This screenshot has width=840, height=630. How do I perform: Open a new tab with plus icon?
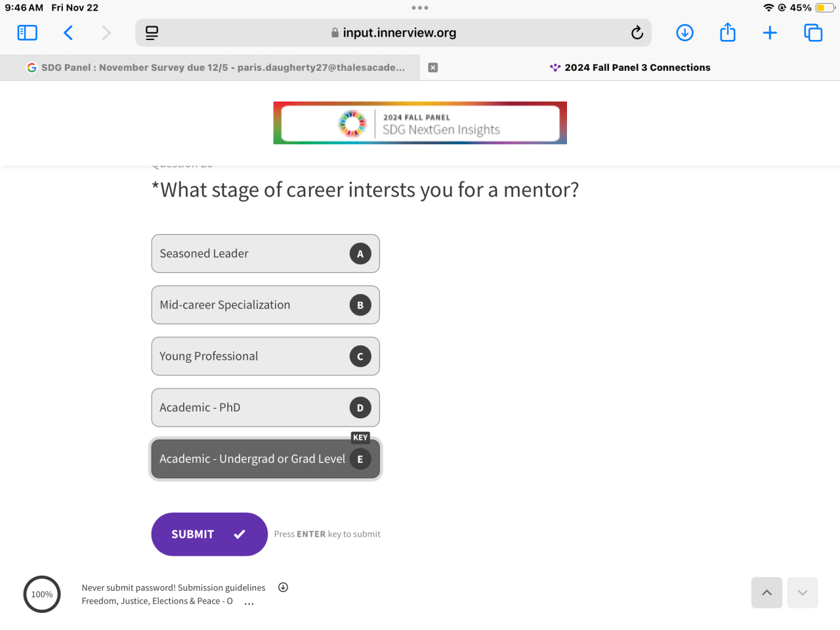[770, 33]
